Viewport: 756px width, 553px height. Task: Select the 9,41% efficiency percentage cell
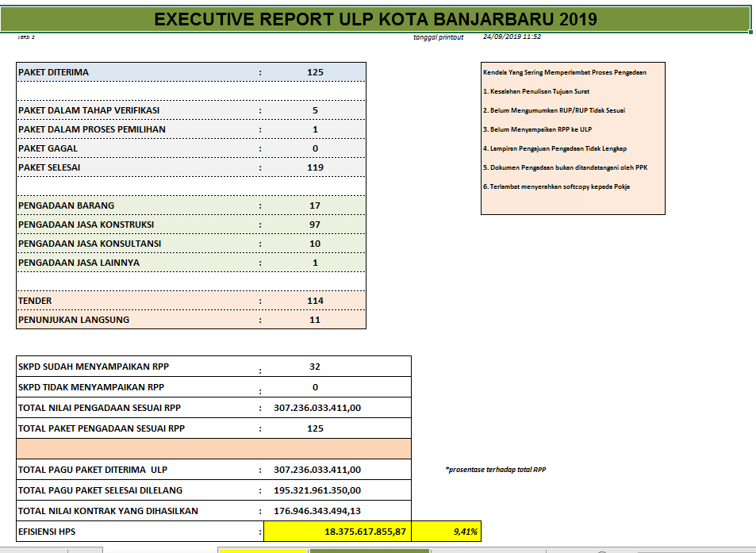click(446, 532)
